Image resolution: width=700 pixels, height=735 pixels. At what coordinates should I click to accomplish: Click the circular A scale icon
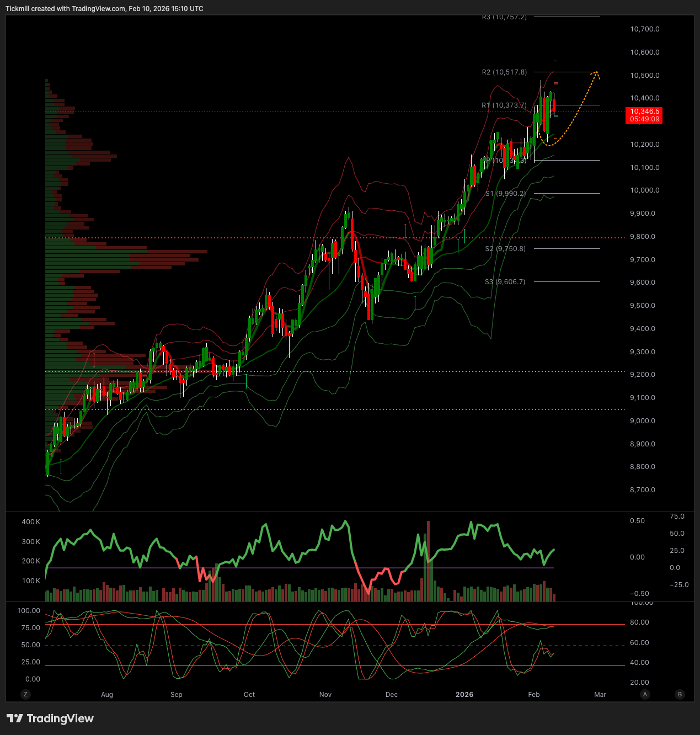click(x=645, y=695)
